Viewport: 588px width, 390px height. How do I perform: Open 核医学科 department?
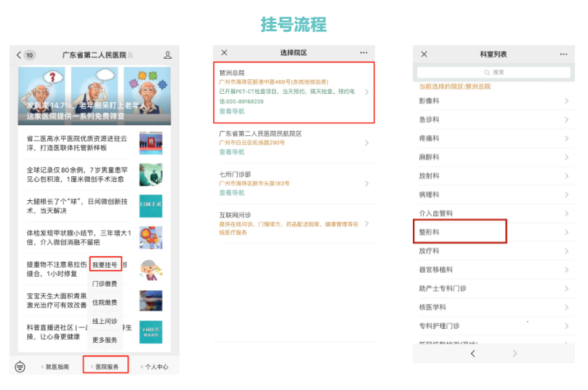tap(494, 308)
